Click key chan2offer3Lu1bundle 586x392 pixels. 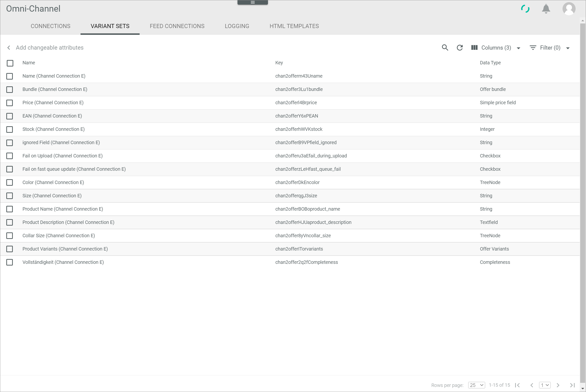click(x=299, y=89)
